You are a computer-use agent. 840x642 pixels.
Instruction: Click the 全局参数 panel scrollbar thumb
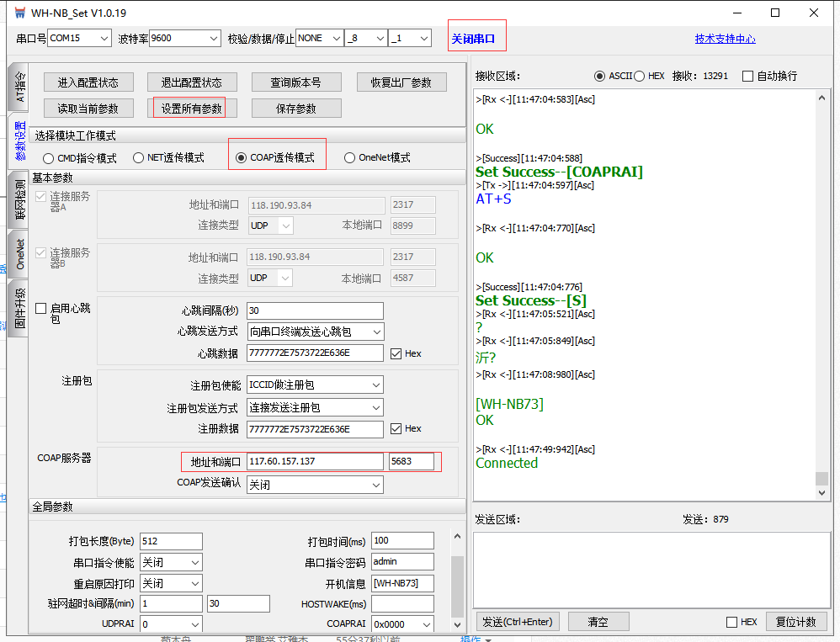pyautogui.click(x=457, y=586)
